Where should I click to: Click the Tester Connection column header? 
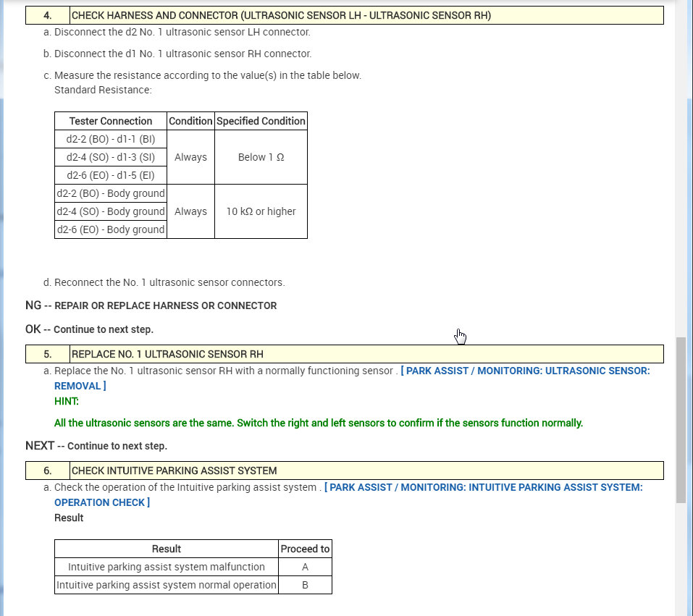[x=111, y=121]
